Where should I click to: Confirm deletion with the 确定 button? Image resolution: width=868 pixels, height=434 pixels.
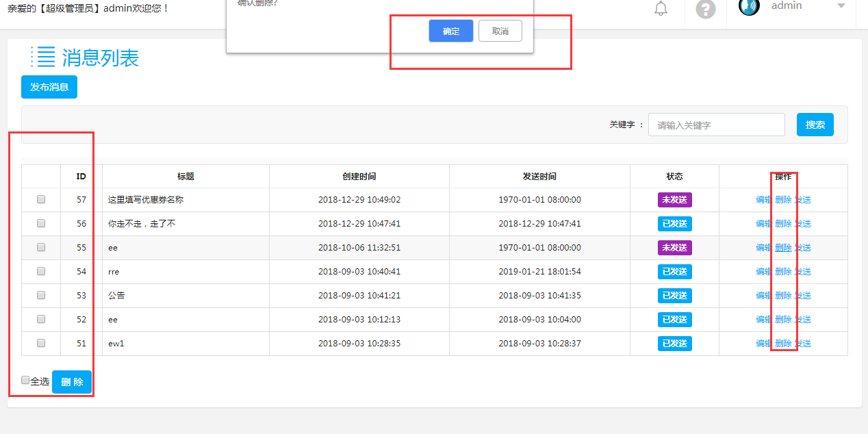pos(450,31)
